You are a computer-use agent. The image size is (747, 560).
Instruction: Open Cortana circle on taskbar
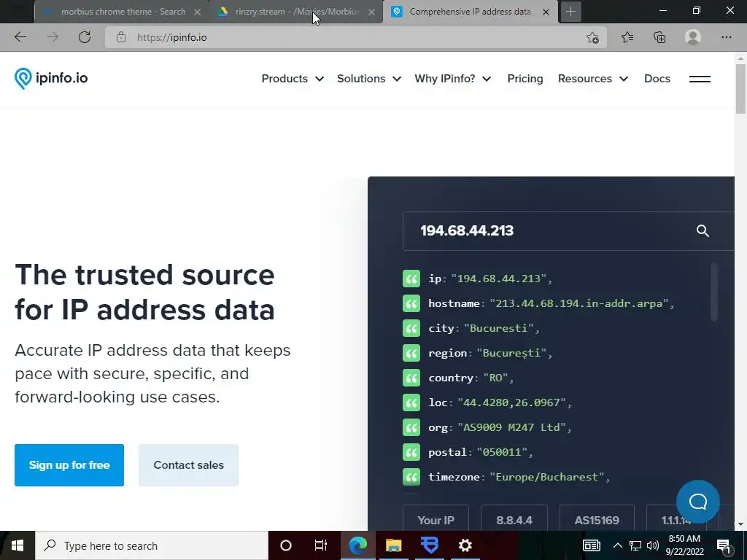tap(286, 545)
